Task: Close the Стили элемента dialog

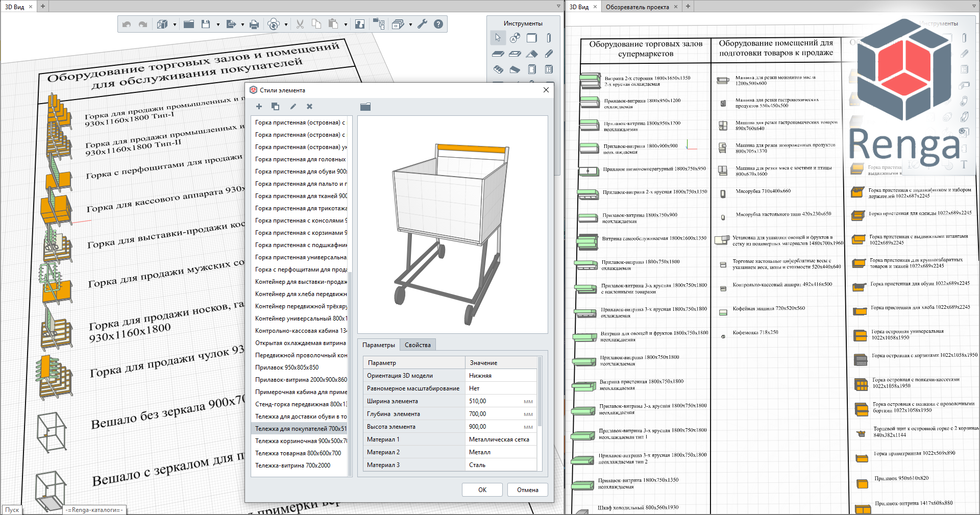Action: (x=546, y=90)
